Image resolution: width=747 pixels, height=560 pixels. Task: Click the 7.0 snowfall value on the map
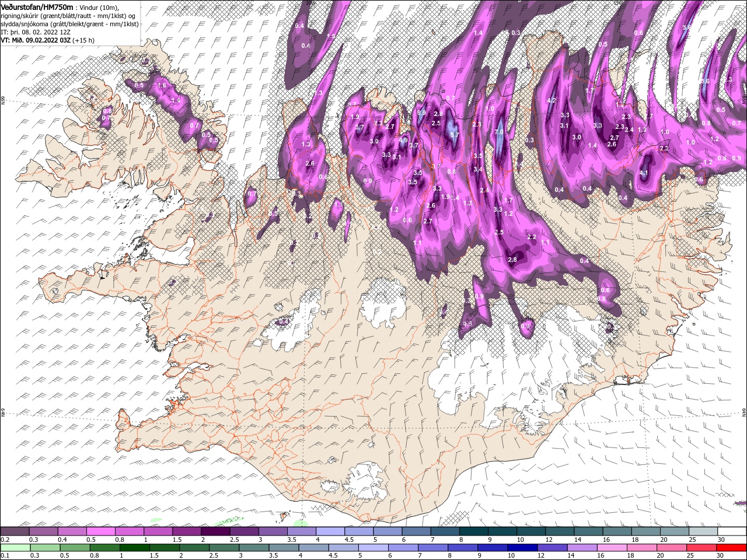(x=499, y=132)
